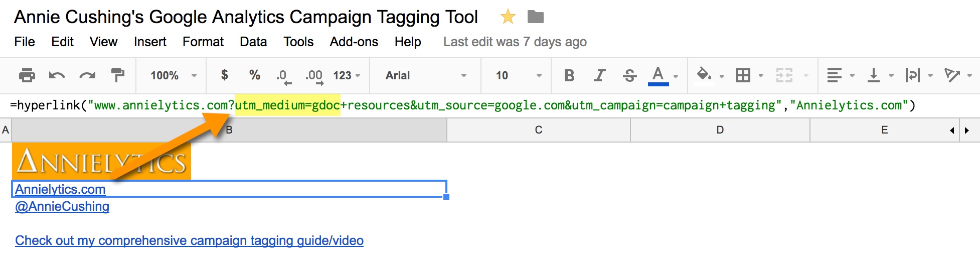Open the comprehensive campaign tagging guide link
This screenshot has width=980, height=258.
click(189, 240)
